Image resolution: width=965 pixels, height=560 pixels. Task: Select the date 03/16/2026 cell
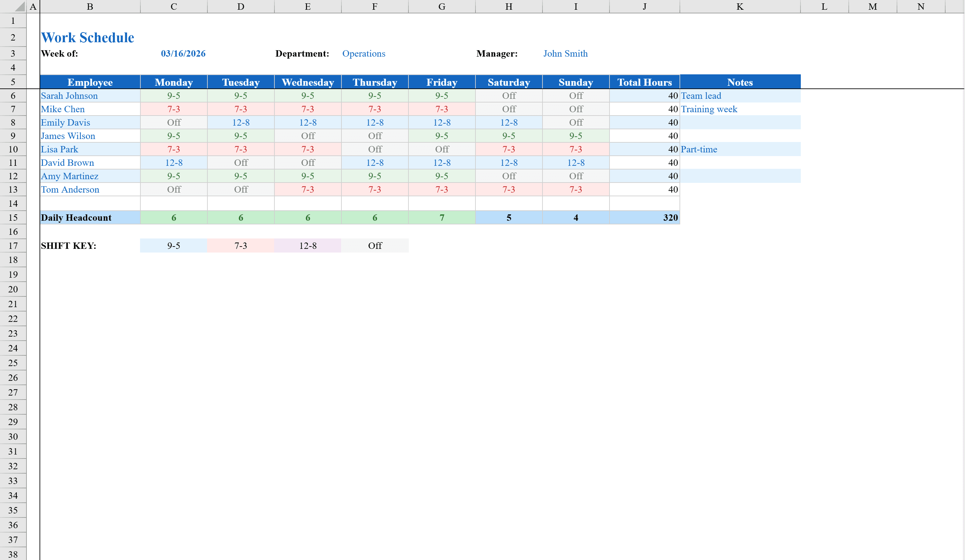point(183,54)
